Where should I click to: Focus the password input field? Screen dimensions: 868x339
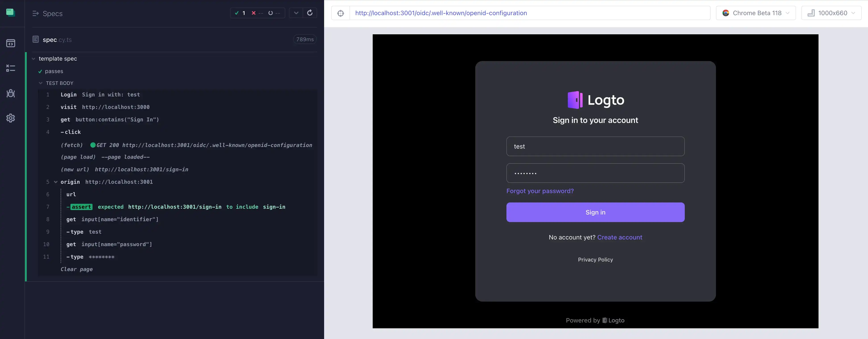point(595,173)
